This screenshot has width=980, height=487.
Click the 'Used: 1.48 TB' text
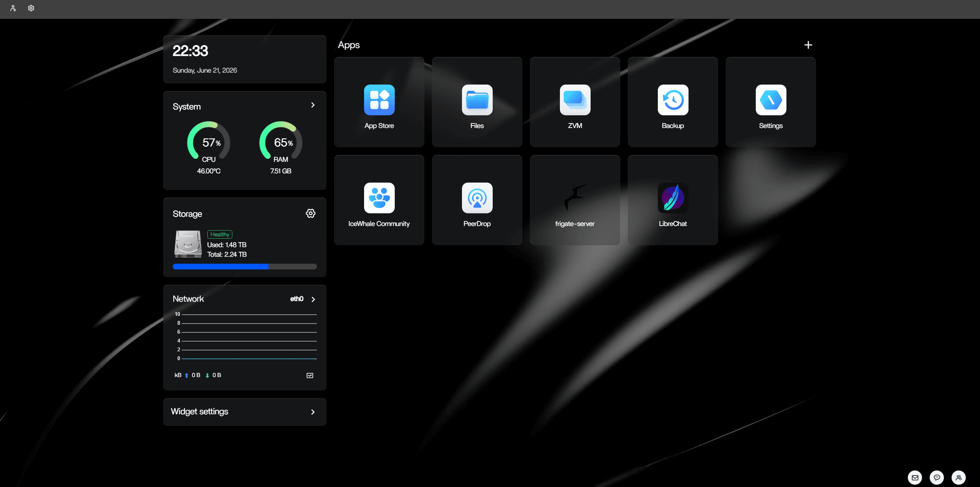click(x=227, y=245)
